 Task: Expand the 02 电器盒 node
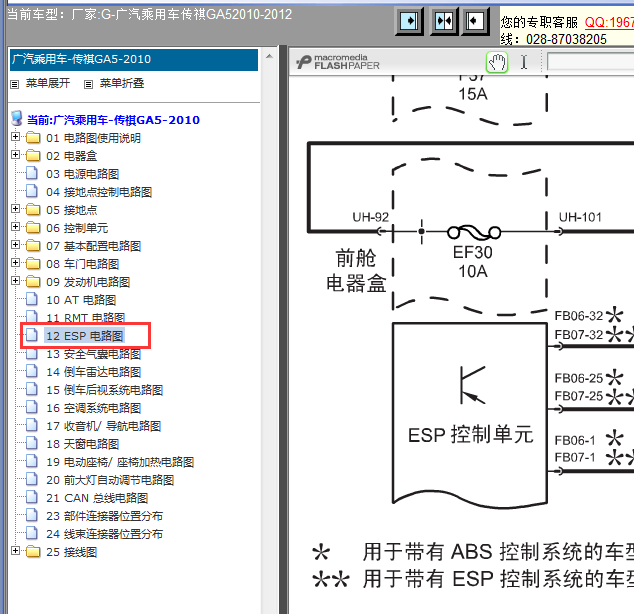point(15,154)
